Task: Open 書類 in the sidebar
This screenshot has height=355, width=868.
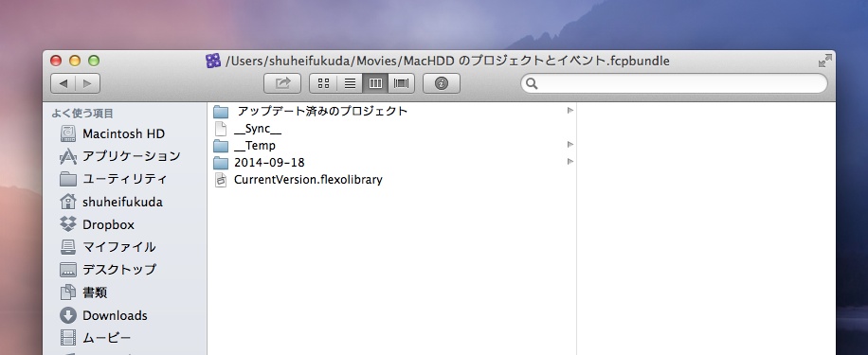Action: pos(95,293)
